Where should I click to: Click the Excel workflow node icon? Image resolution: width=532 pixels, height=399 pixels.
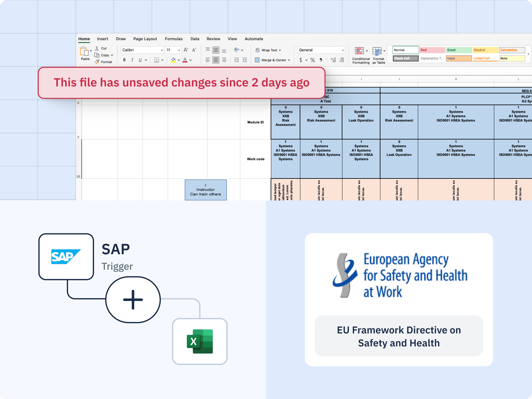[x=200, y=341]
